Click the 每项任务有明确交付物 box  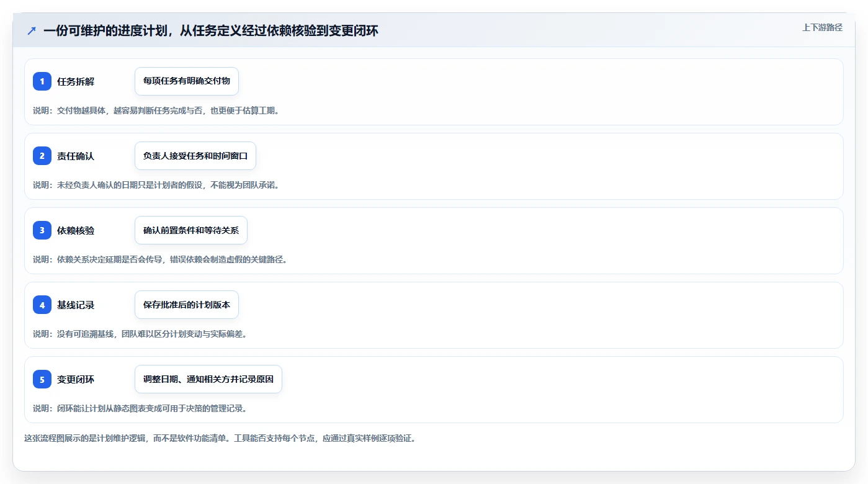tap(187, 81)
